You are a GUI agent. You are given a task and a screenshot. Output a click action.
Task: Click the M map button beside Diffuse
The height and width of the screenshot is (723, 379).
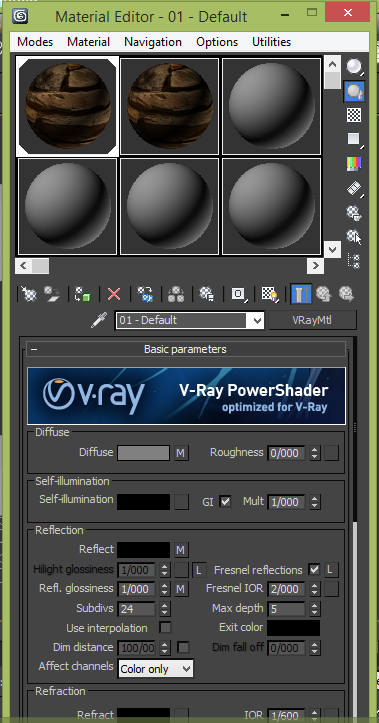pyautogui.click(x=181, y=453)
